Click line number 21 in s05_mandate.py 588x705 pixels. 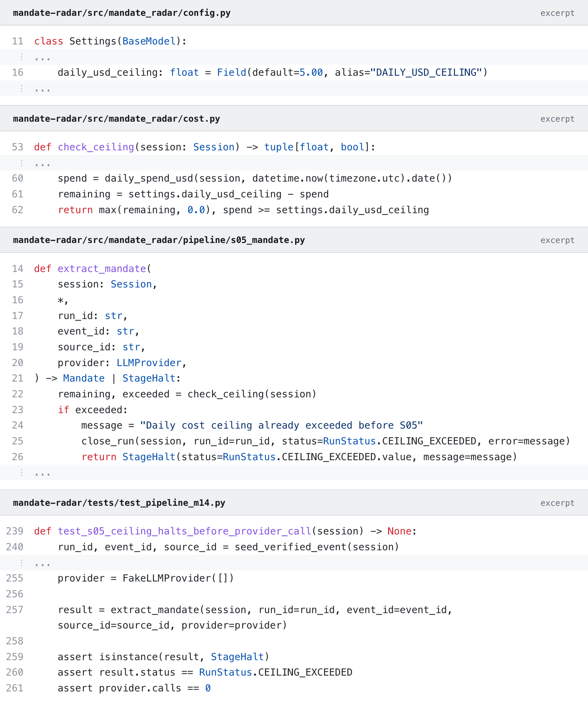coord(18,378)
